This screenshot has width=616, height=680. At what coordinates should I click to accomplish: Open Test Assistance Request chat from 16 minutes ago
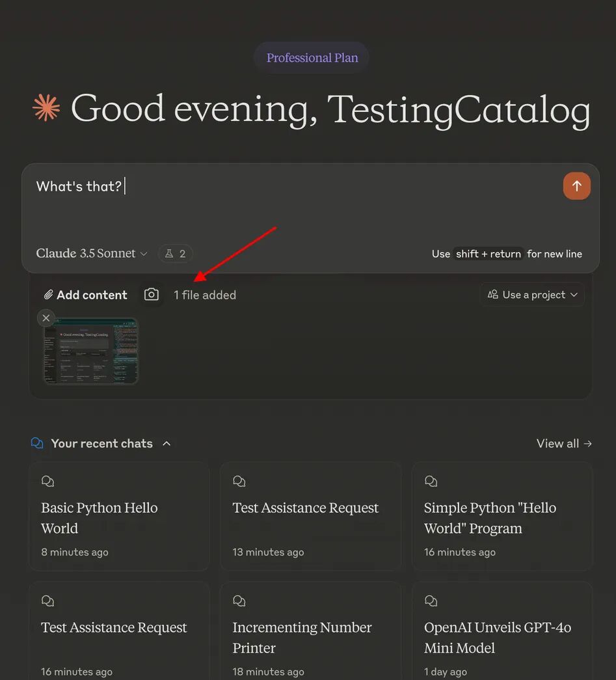click(119, 631)
